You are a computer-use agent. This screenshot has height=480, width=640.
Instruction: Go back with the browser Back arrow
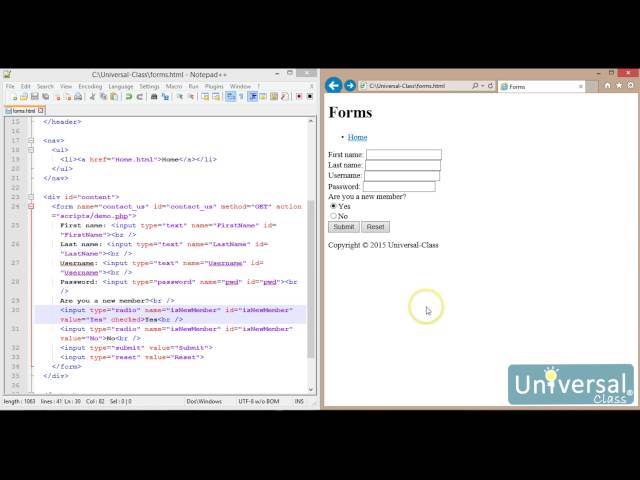click(x=334, y=85)
